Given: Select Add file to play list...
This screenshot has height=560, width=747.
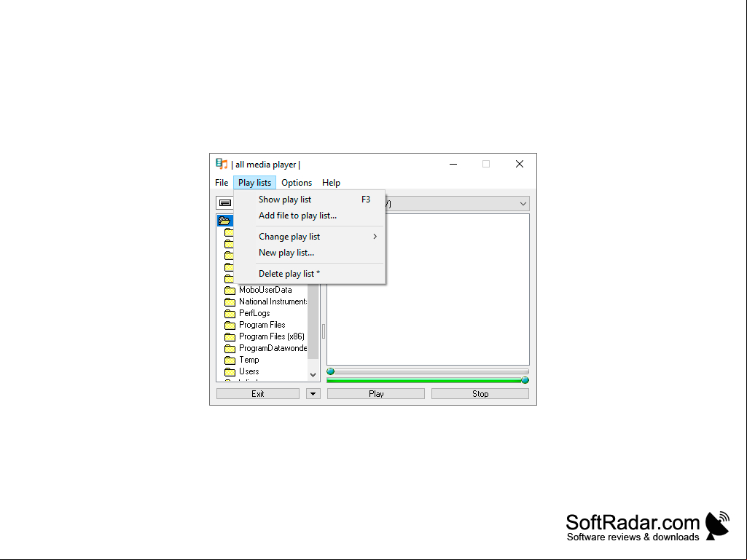Looking at the screenshot, I should click(310, 216).
